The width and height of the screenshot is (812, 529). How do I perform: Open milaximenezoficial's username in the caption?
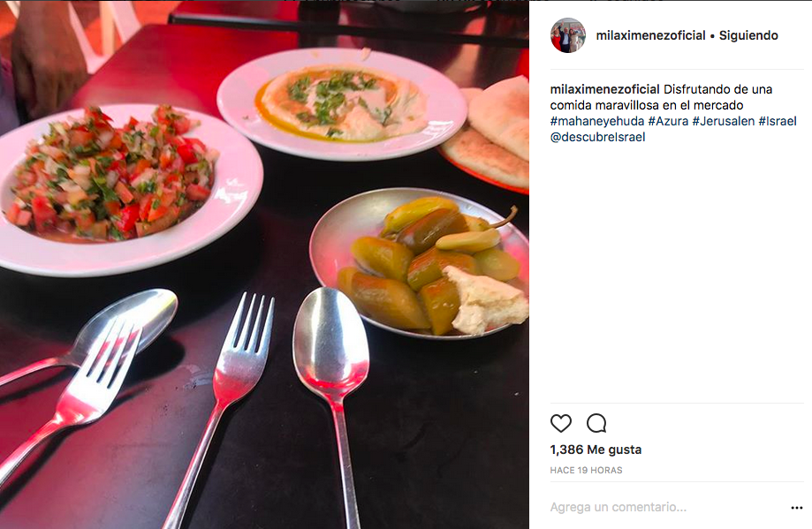point(604,89)
